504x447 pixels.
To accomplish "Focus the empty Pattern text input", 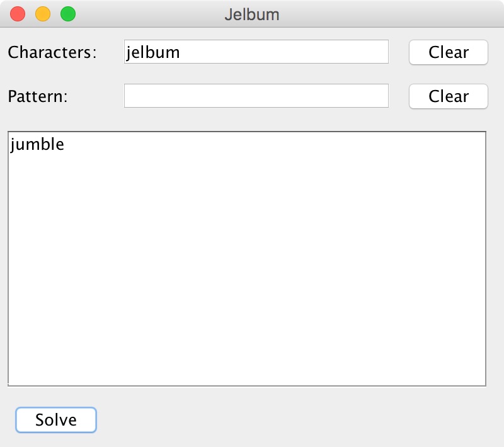I will coord(256,96).
